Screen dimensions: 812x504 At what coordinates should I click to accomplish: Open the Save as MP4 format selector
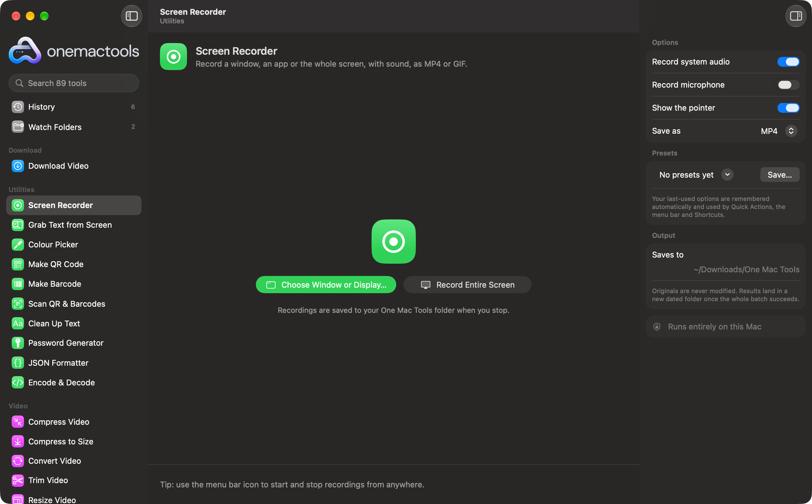click(x=779, y=131)
